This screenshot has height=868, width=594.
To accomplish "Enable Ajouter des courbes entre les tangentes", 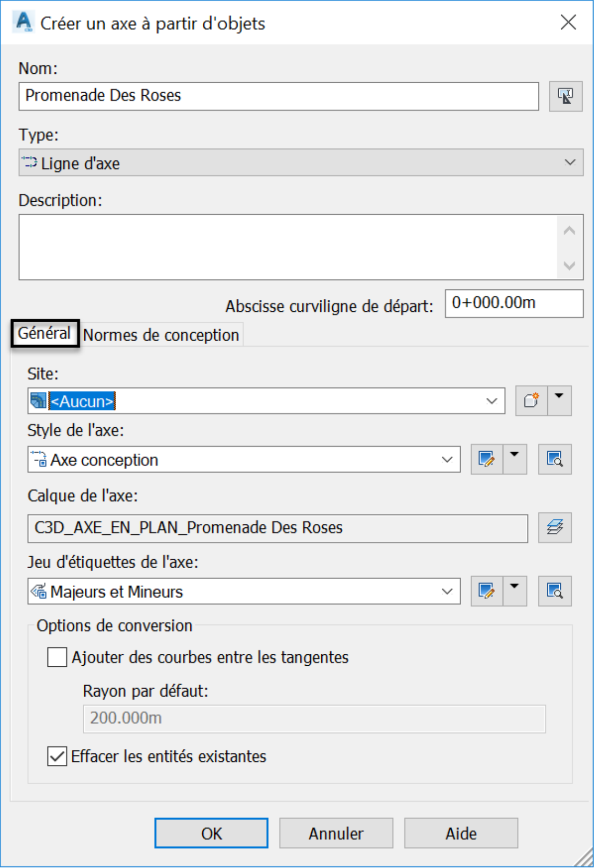I will click(57, 657).
